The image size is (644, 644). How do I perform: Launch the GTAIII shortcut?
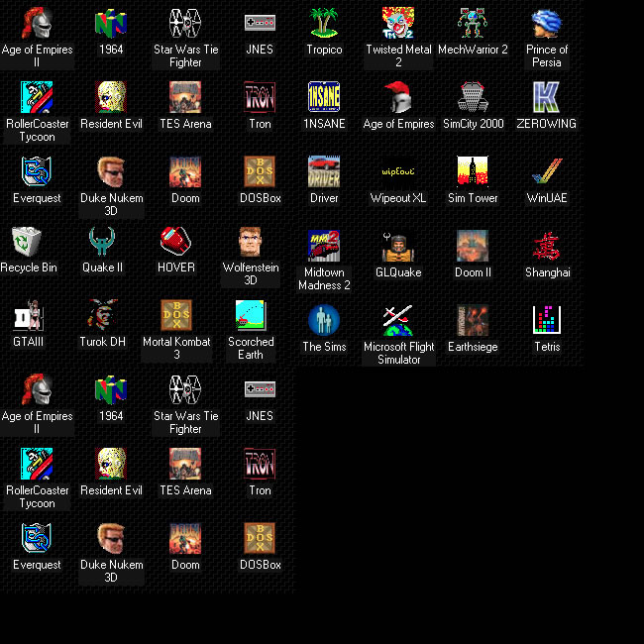(x=27, y=315)
